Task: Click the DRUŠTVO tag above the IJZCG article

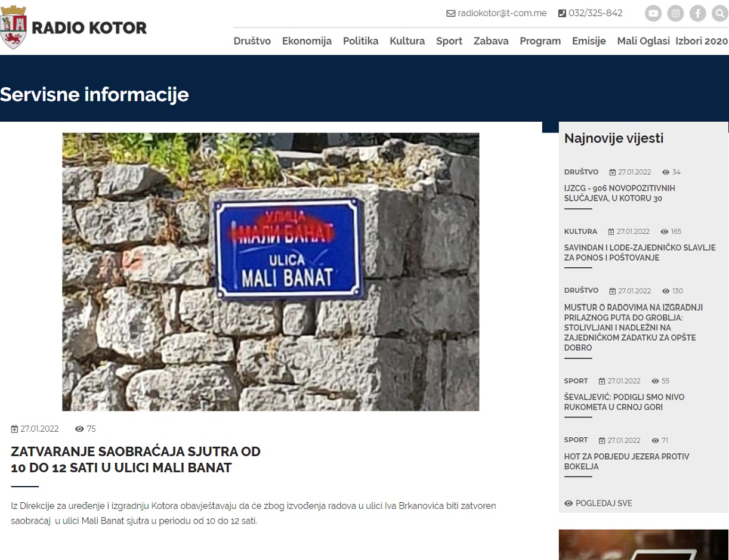Action: click(x=582, y=172)
